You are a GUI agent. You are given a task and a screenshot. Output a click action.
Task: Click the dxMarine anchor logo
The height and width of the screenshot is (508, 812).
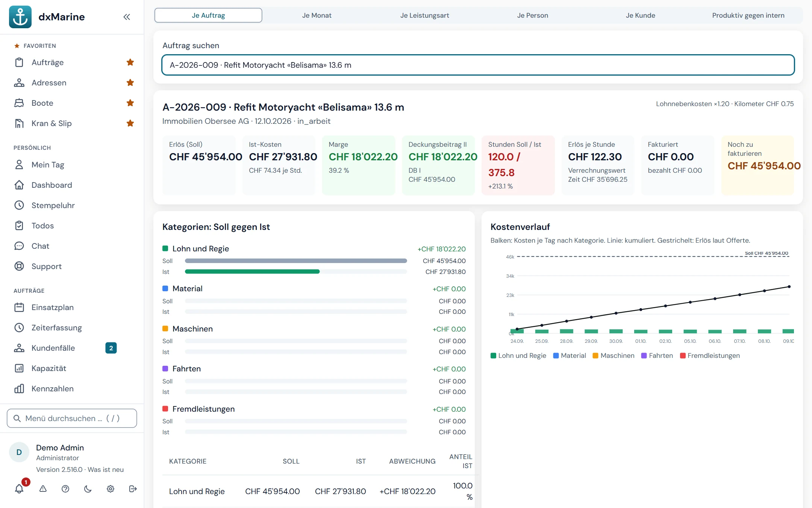pyautogui.click(x=20, y=17)
